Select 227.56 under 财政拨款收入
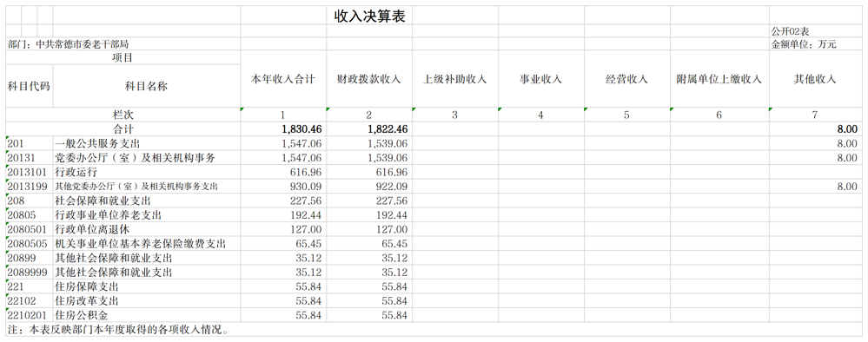 coord(391,201)
